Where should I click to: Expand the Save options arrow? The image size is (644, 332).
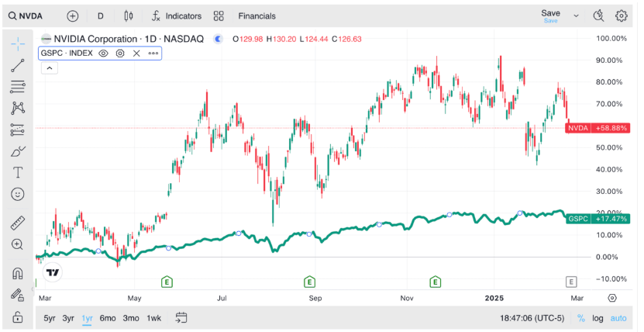point(576,16)
